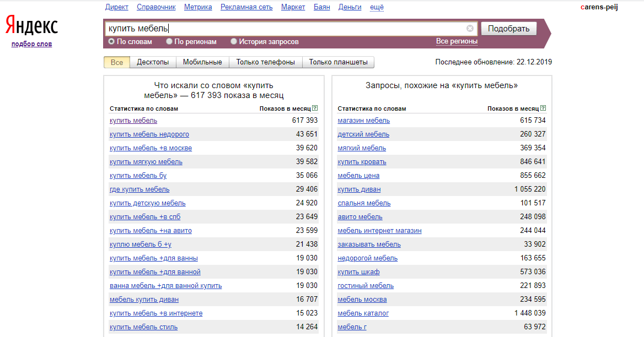Image resolution: width=644 pixels, height=337 pixels.
Task: Open 'Метрика' in top navigation
Action: click(x=198, y=7)
